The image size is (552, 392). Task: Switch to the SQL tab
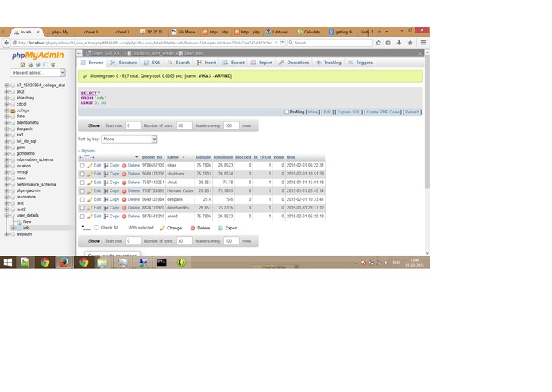[152, 63]
